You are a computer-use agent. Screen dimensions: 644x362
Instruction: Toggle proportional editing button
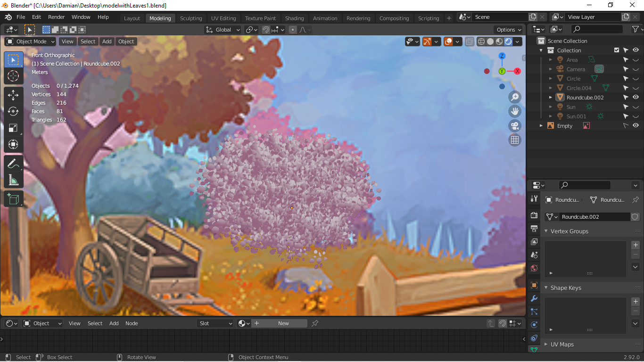tap(293, 30)
